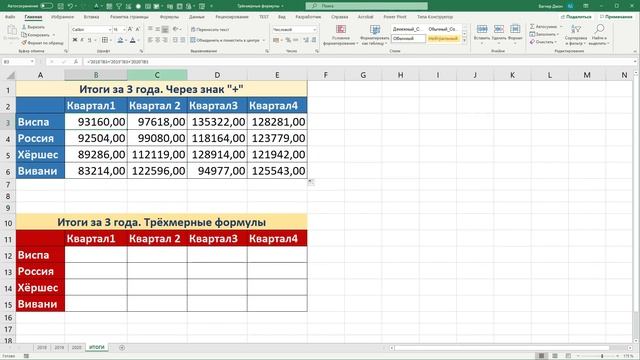Click the zoom slider in status bar
This screenshot has height=360, width=640.
click(602, 356)
